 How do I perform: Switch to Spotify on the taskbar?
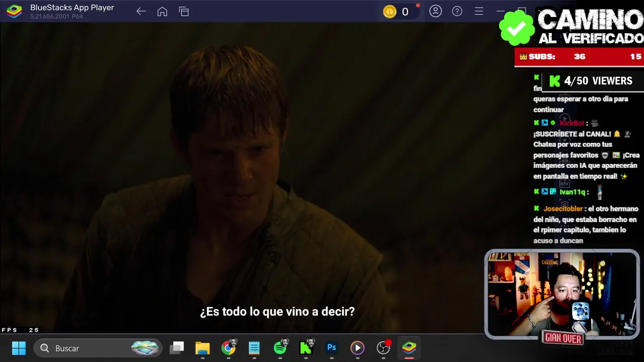(x=280, y=347)
